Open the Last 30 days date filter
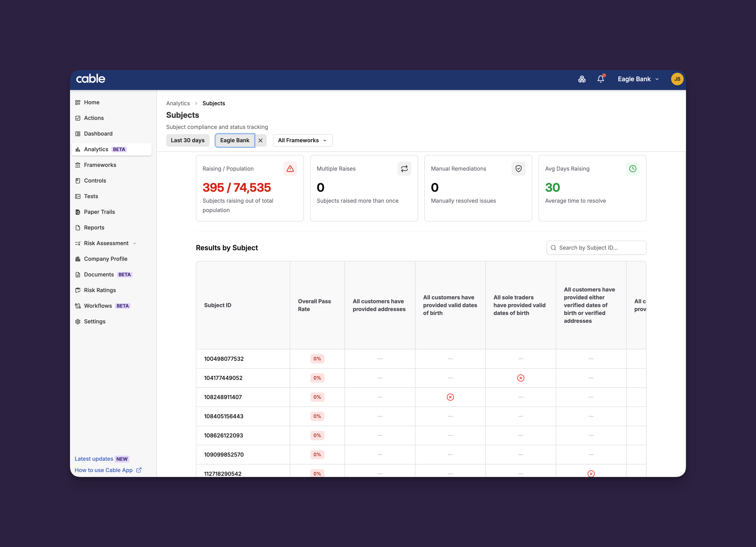Image resolution: width=756 pixels, height=547 pixels. coord(188,140)
